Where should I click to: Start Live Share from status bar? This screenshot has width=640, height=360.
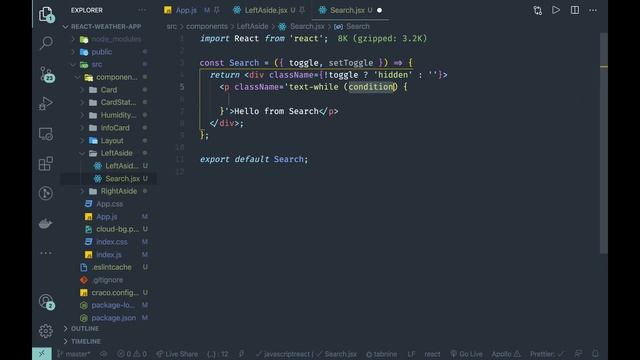click(177, 354)
